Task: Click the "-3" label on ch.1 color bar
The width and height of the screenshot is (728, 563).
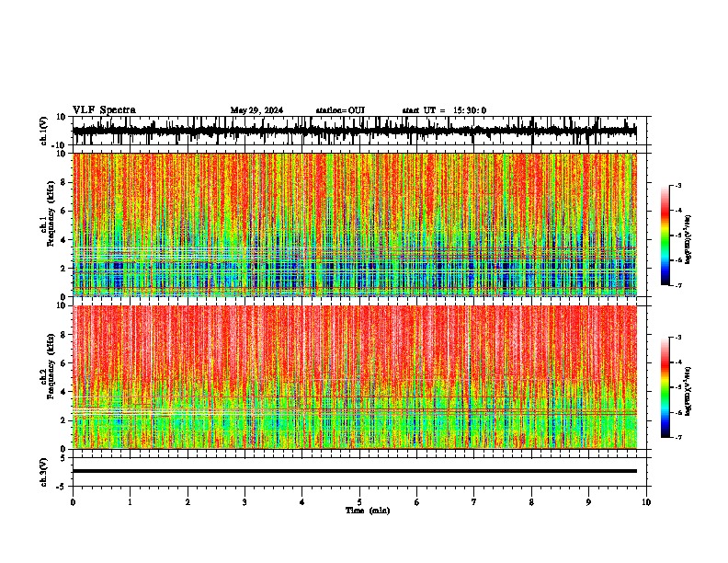Action: click(x=677, y=185)
